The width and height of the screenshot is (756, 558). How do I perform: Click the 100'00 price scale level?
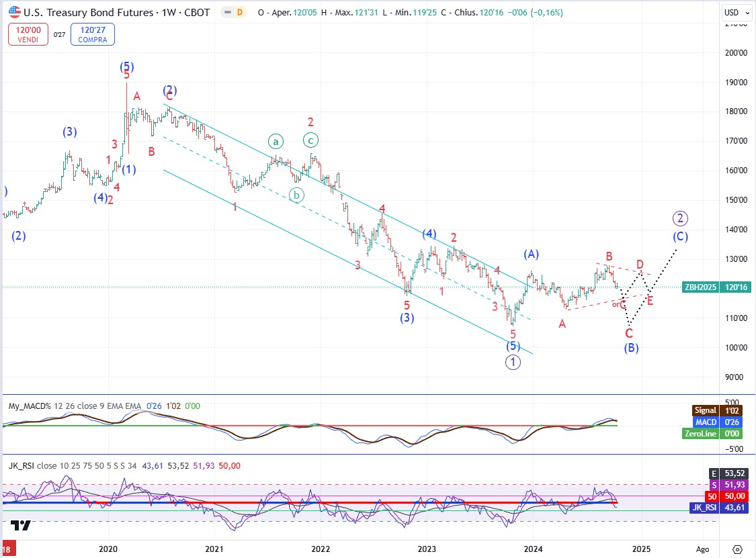point(737,347)
